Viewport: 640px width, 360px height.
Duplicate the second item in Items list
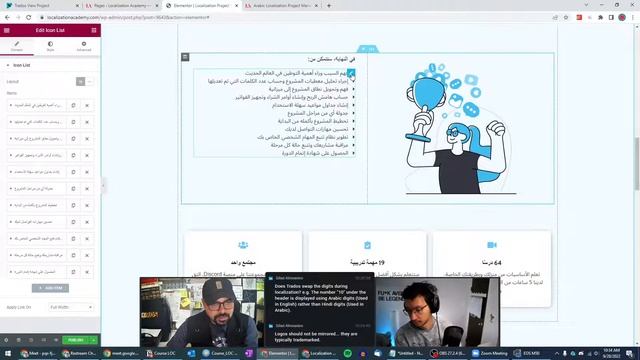tap(73, 122)
